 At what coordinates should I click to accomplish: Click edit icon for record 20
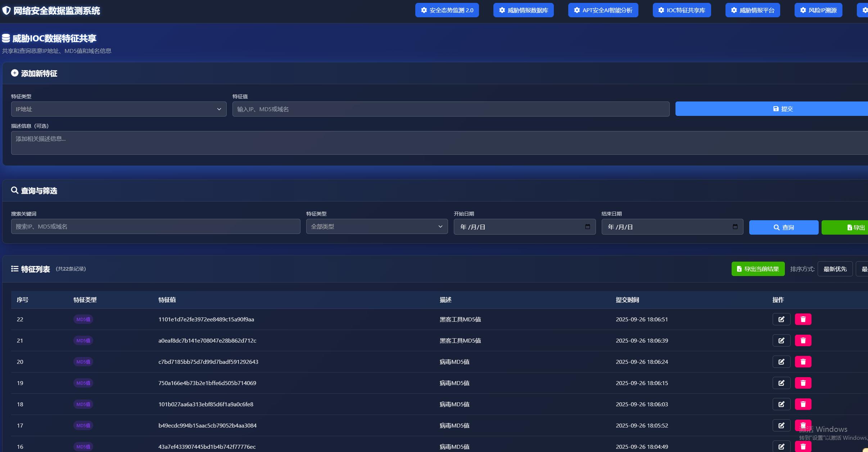(x=781, y=362)
